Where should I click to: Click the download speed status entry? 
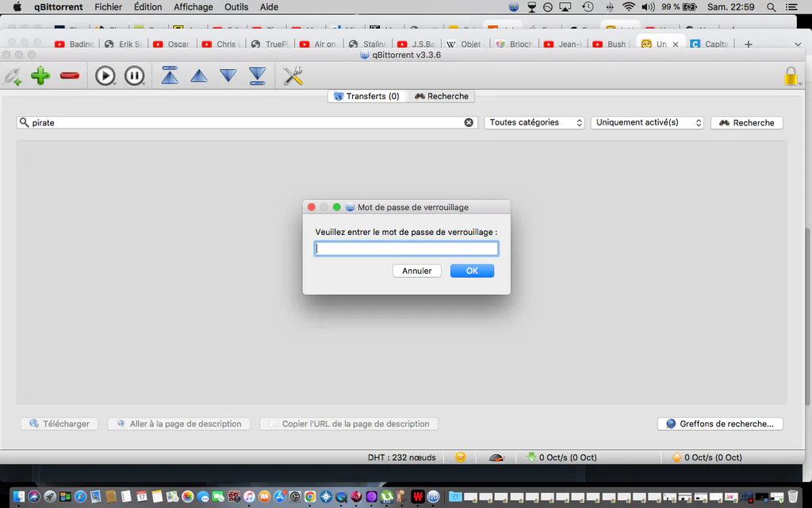pos(562,457)
